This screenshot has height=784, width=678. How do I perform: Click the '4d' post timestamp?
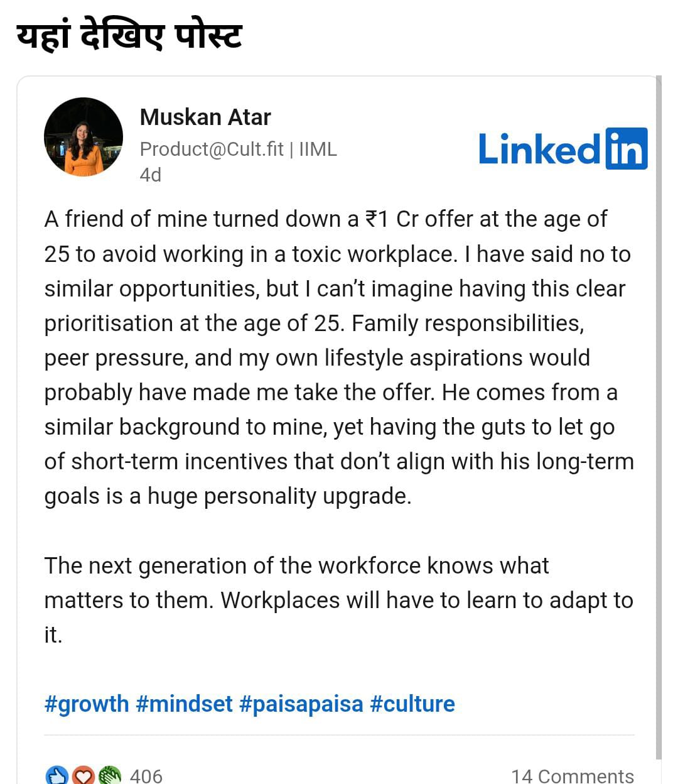[x=151, y=175]
